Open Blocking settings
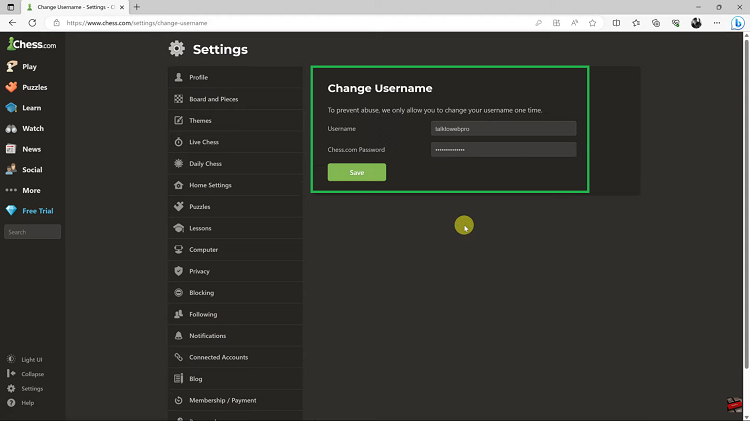 pos(235,292)
